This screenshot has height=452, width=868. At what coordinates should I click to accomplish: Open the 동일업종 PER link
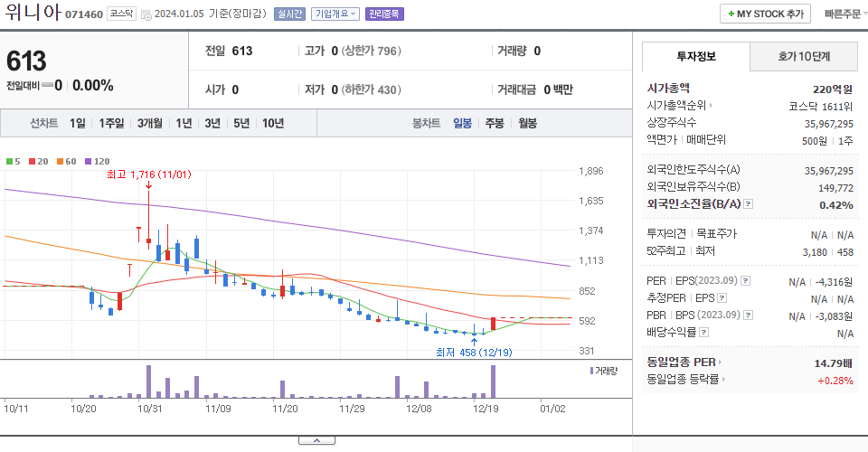(684, 363)
